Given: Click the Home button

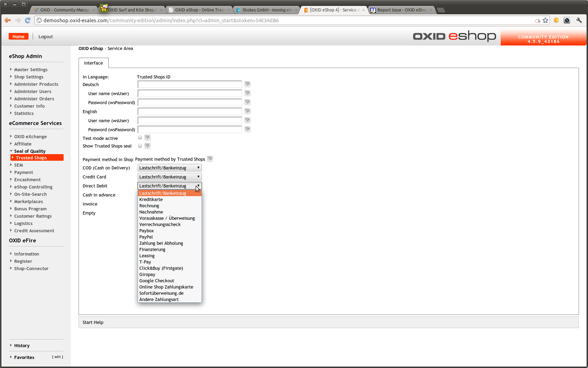Looking at the screenshot, I should point(18,37).
